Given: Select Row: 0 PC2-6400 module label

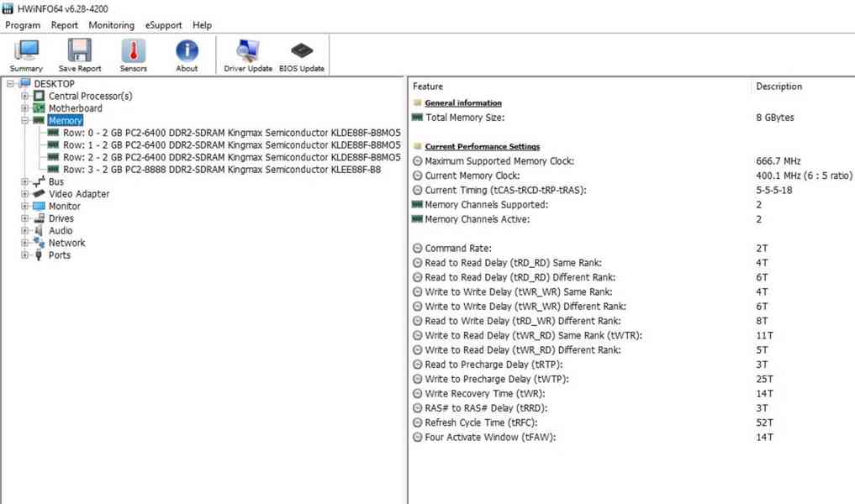Looking at the screenshot, I should point(232,133).
